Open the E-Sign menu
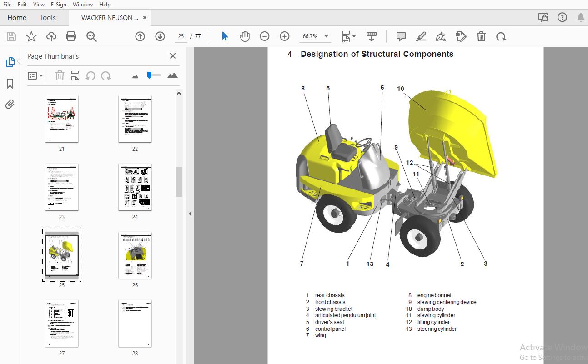Viewport: 588px width, 364px height. (x=58, y=4)
